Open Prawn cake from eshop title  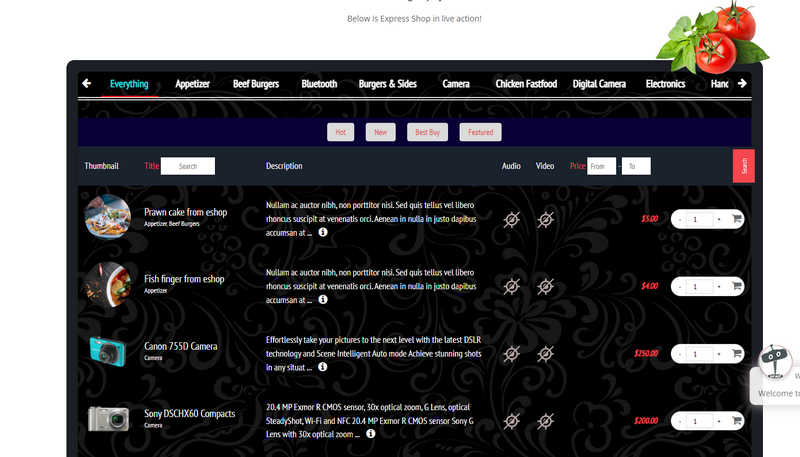pos(185,212)
